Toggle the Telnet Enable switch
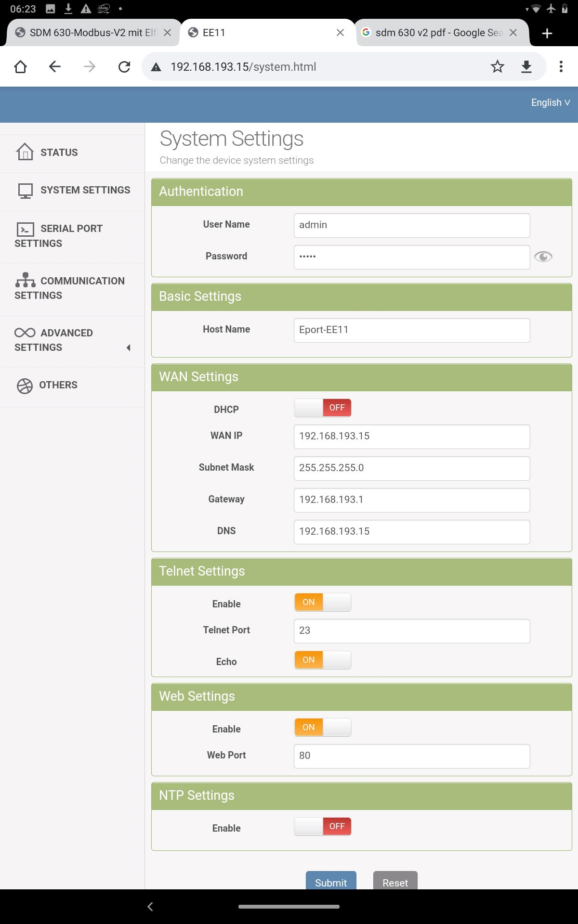This screenshot has height=924, width=578. coord(323,602)
